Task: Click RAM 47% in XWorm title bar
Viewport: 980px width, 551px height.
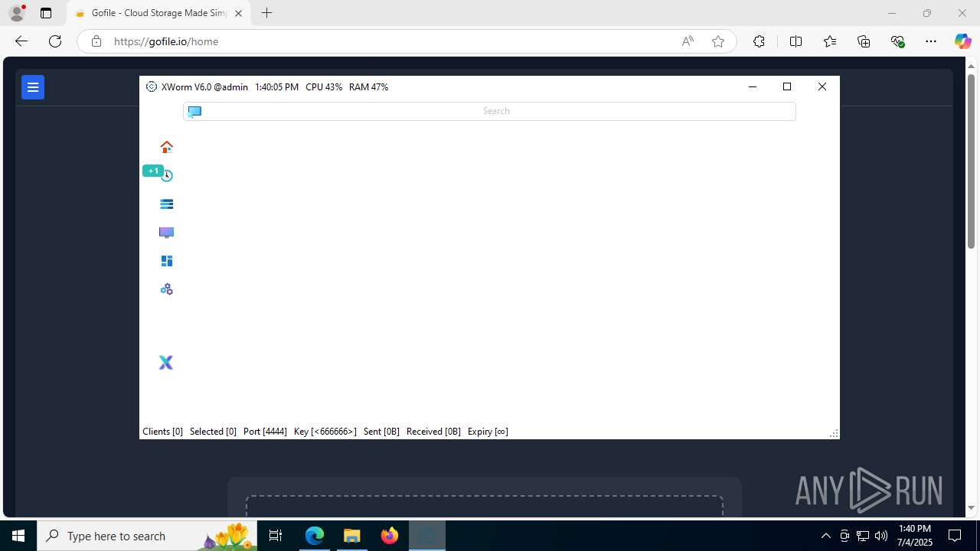Action: pos(369,87)
